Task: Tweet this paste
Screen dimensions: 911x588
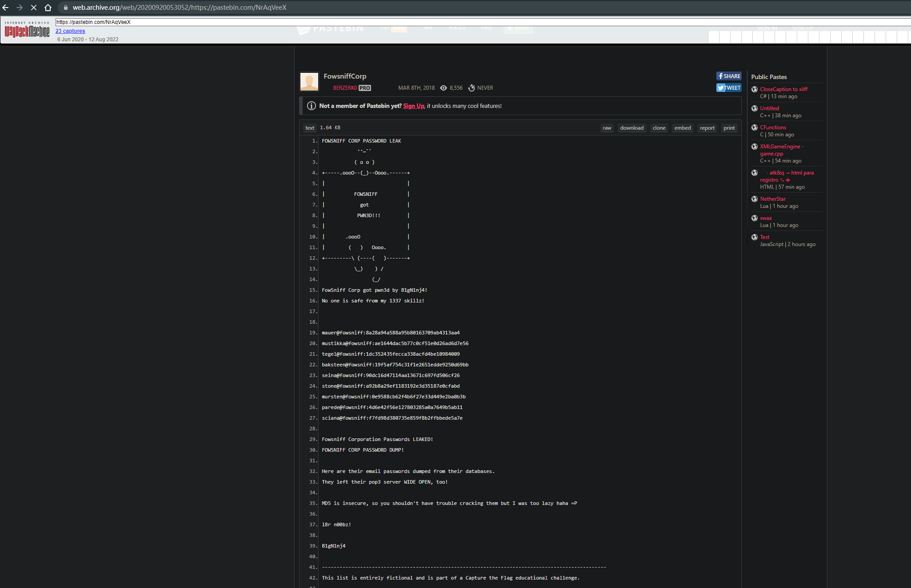Action: point(729,87)
